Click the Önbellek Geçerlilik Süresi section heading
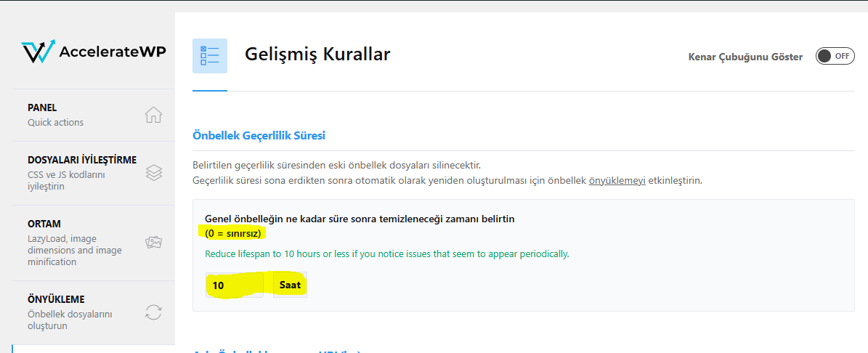 pos(259,136)
